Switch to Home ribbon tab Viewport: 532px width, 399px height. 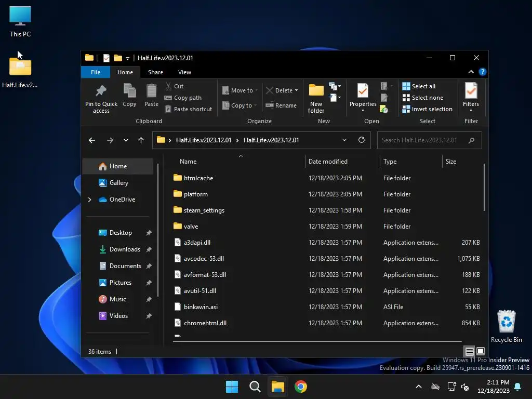[125, 72]
